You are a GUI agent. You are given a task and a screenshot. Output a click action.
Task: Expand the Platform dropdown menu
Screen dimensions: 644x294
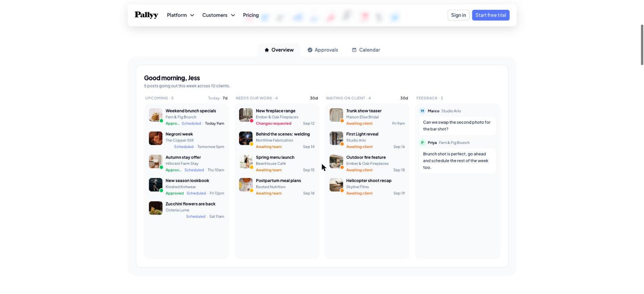coord(180,15)
